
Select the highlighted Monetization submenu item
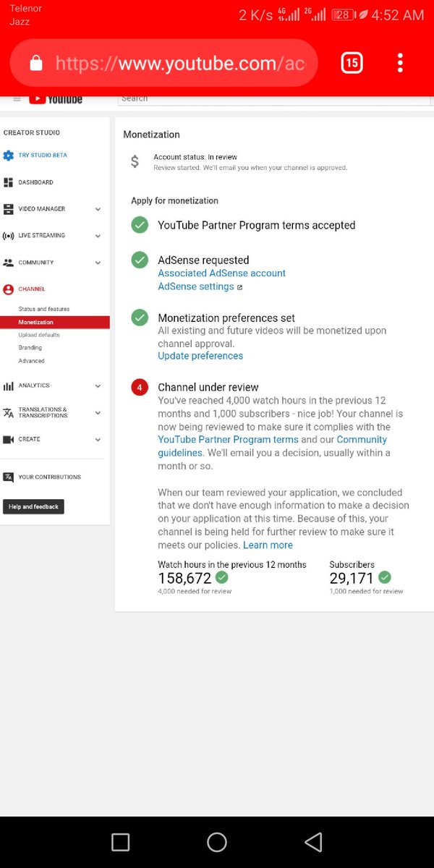coord(55,323)
